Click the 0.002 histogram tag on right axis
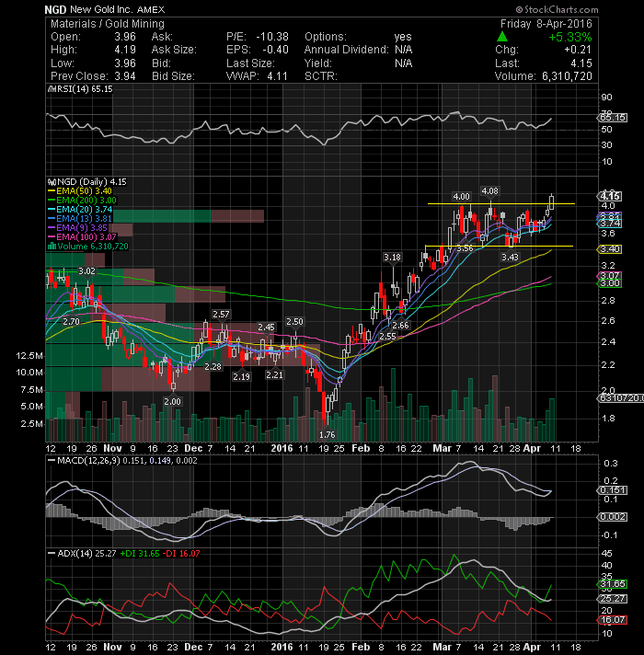Image resolution: width=644 pixels, height=655 pixels. pos(612,517)
